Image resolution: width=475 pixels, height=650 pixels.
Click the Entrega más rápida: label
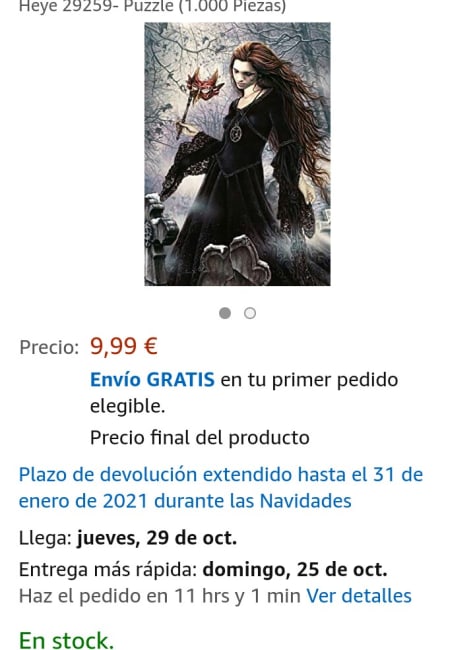[x=108, y=570]
